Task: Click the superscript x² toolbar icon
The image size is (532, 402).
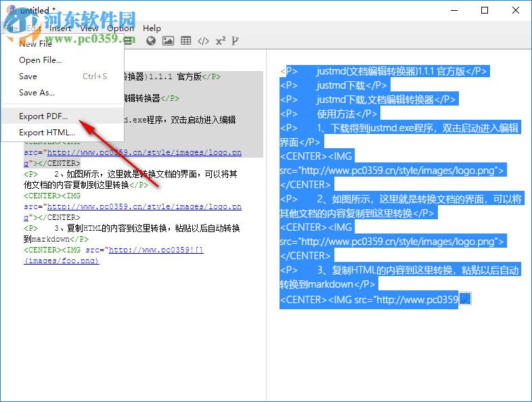Action: click(x=221, y=41)
